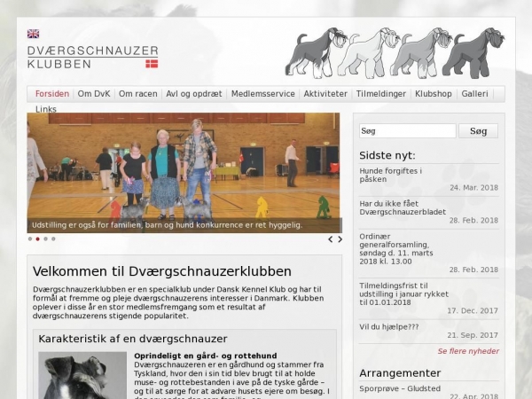The height and width of the screenshot is (399, 532).
Task: Click the silver-grey schnauzer illustration, third in row
Action: coord(420,53)
